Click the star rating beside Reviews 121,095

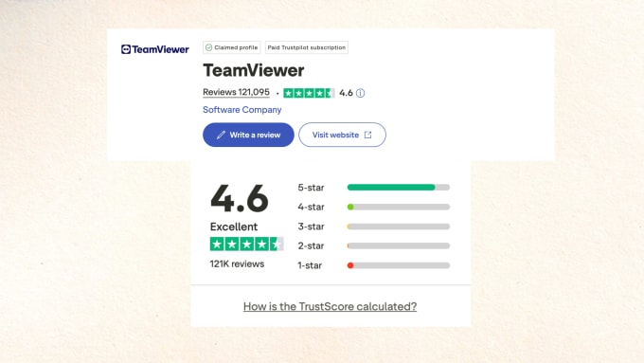point(309,93)
